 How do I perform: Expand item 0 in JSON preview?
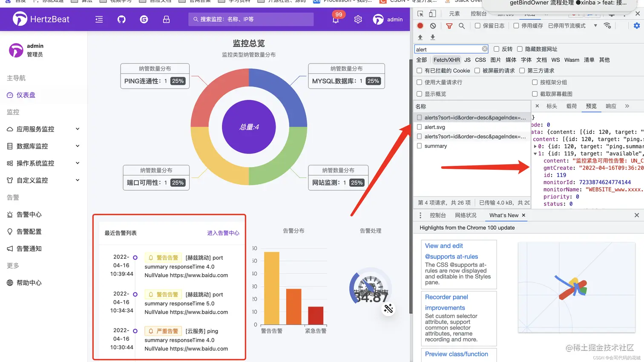pos(535,146)
